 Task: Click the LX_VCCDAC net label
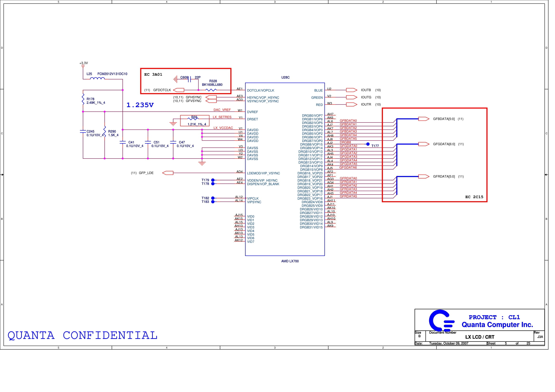coord(223,128)
